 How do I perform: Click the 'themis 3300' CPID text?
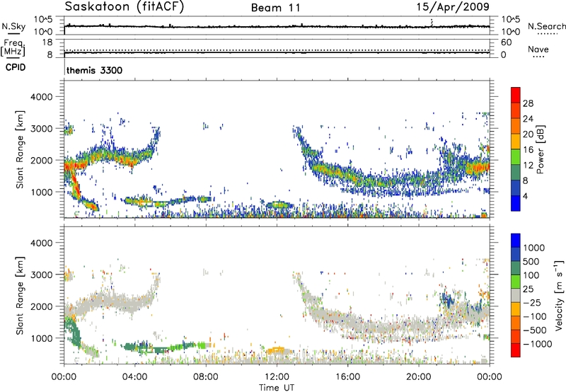click(x=94, y=70)
